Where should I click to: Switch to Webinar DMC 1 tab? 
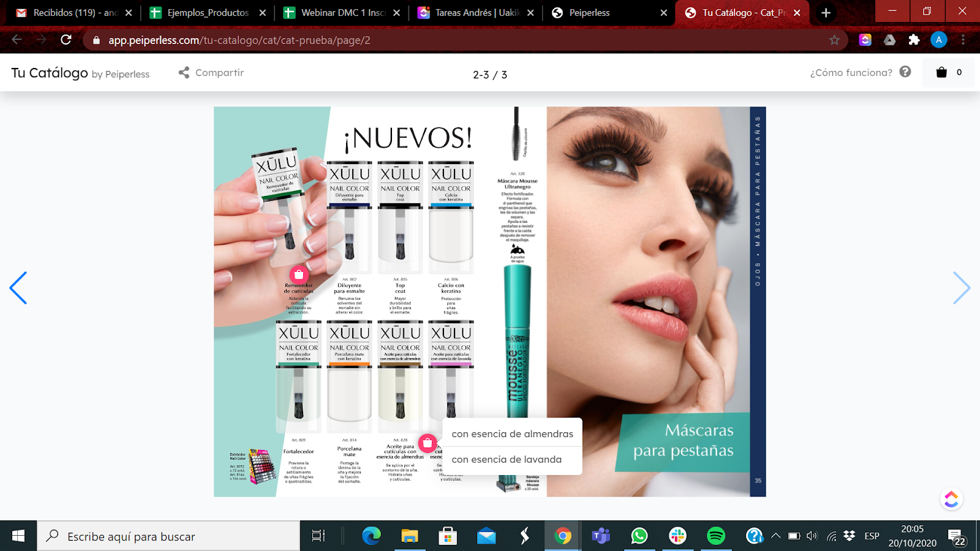[x=342, y=13]
